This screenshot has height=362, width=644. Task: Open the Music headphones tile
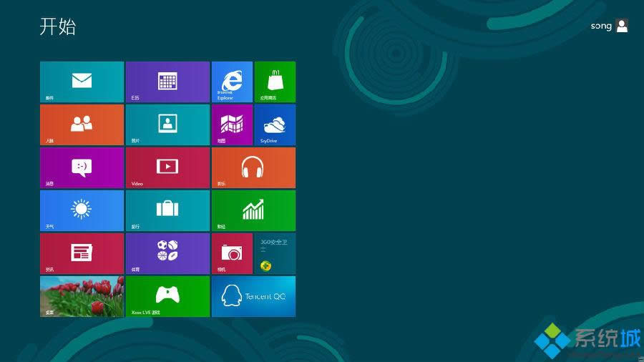253,167
